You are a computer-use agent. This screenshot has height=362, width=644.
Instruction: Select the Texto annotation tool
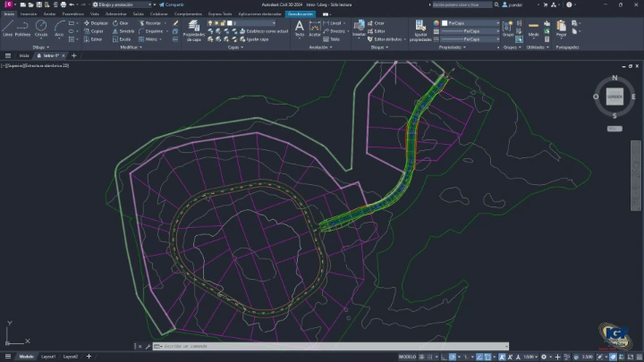300,29
